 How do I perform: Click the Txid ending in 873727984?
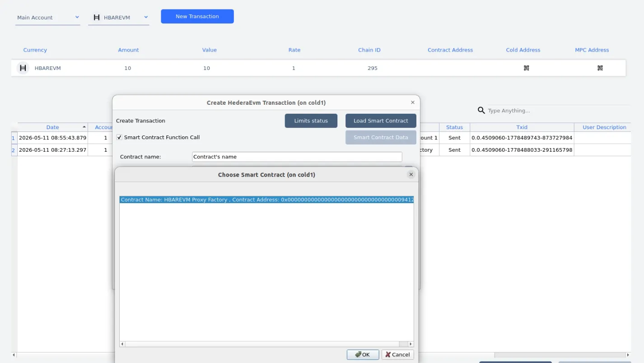(x=522, y=138)
